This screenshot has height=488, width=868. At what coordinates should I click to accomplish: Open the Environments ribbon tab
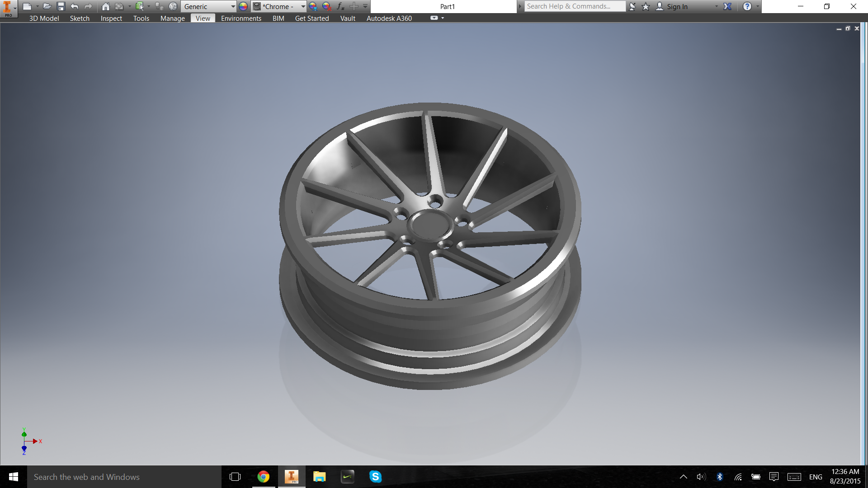241,18
